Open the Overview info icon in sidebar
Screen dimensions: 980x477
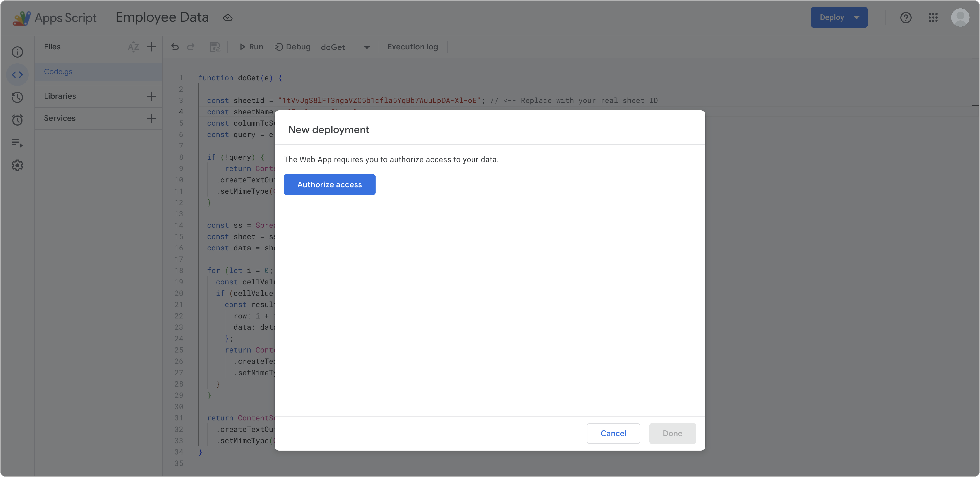click(17, 52)
